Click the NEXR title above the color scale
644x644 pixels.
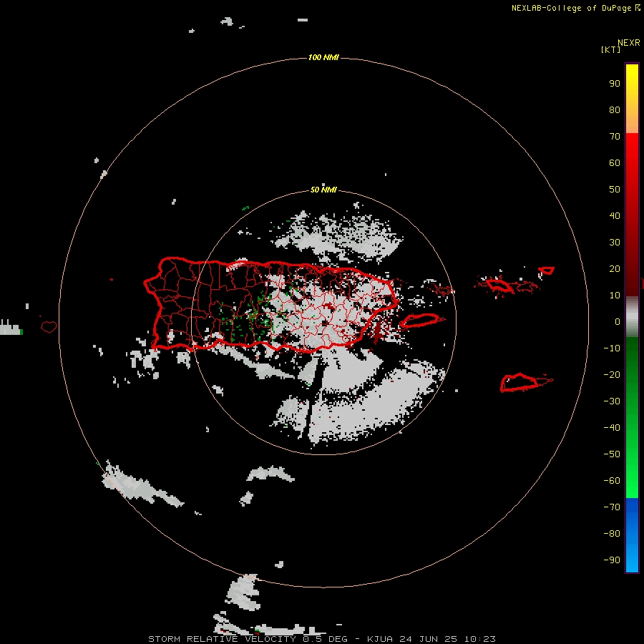pos(628,42)
